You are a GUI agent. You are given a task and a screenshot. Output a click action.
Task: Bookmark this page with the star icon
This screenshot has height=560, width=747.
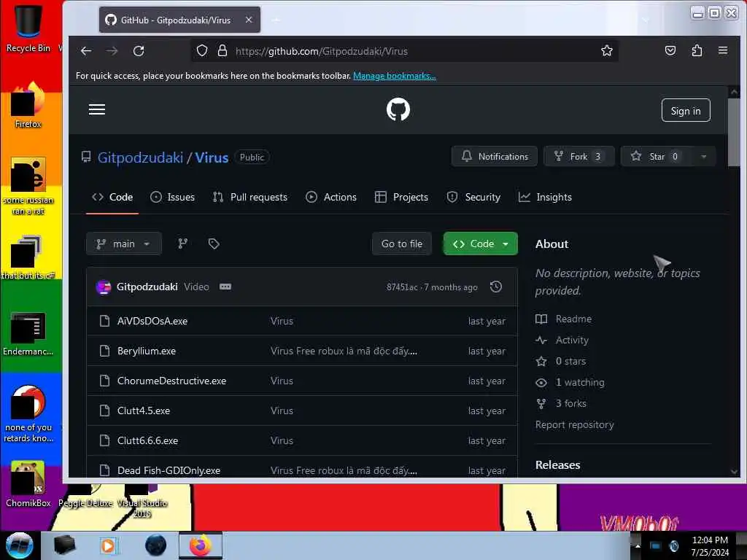pyautogui.click(x=606, y=50)
